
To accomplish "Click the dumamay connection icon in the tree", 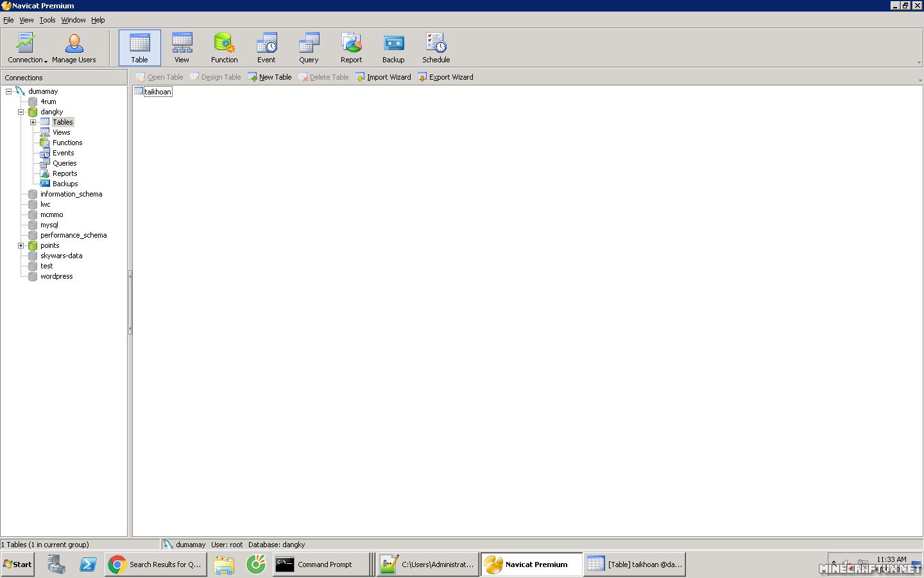I will (x=21, y=91).
